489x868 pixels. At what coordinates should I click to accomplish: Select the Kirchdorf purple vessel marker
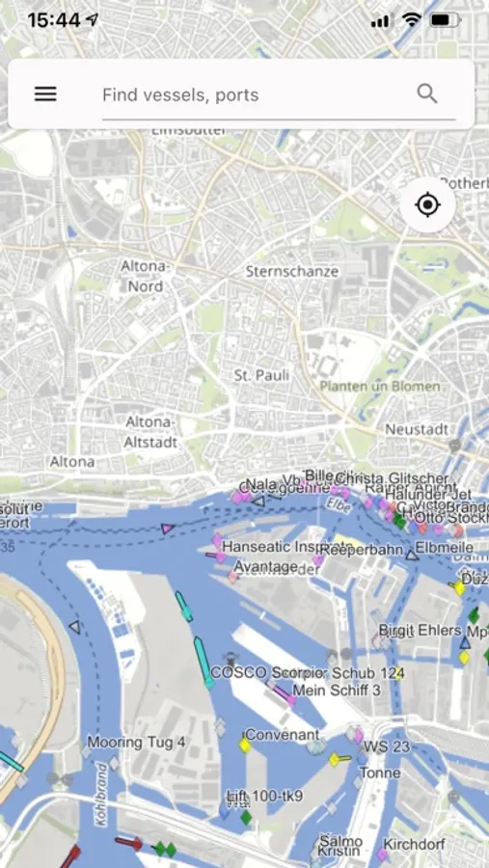point(382,854)
